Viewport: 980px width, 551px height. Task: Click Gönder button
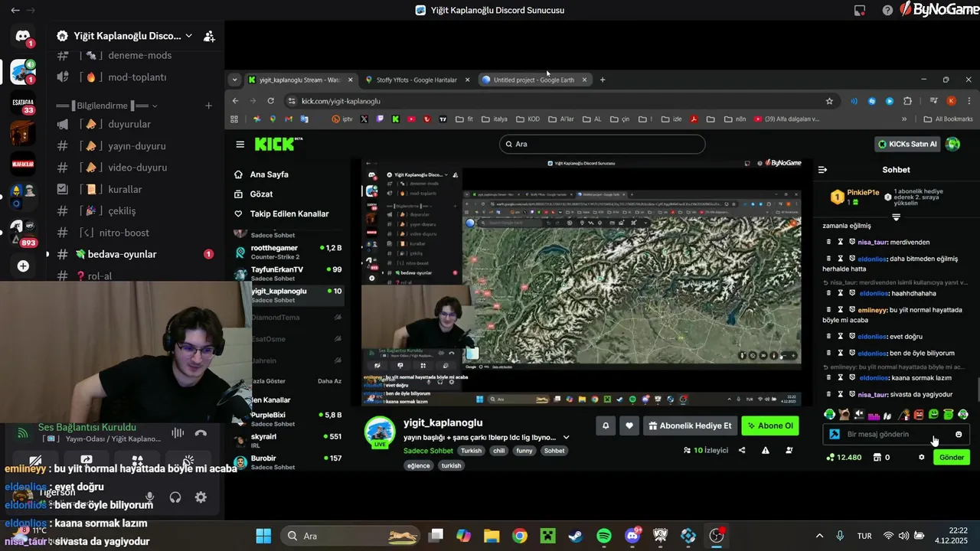[x=952, y=457]
